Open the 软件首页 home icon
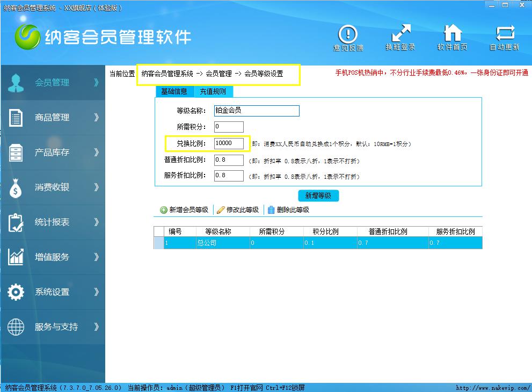532x392 pixels. (x=452, y=33)
